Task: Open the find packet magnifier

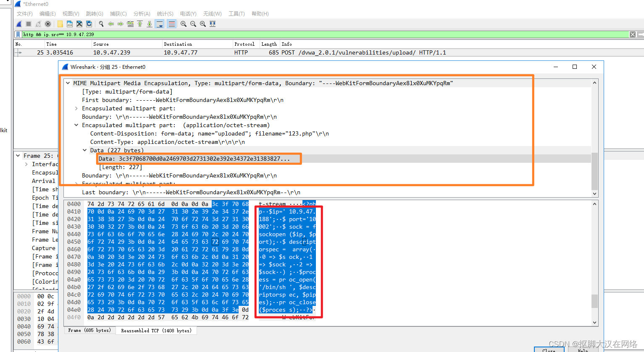Action: click(101, 24)
